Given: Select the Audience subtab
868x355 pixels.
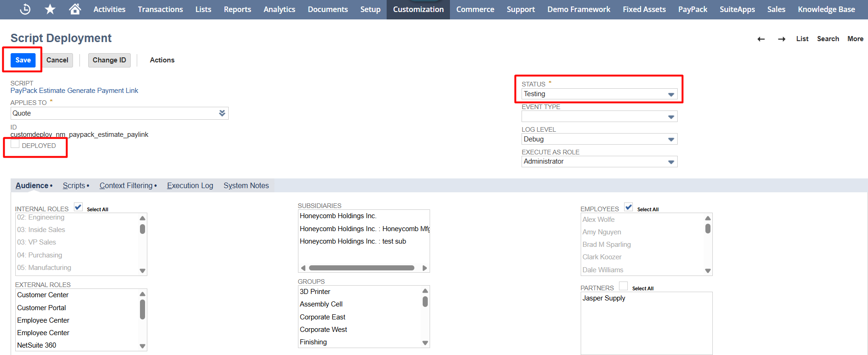Looking at the screenshot, I should click(32, 185).
